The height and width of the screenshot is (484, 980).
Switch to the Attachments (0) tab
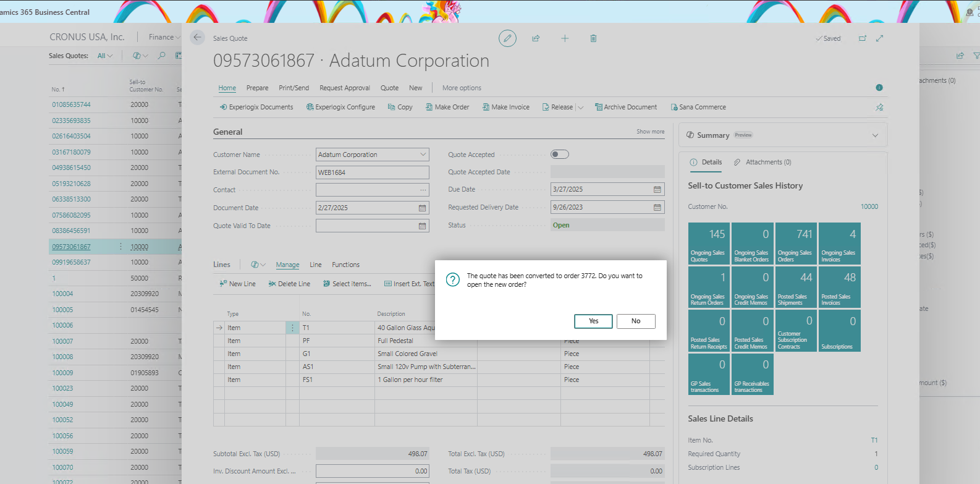pos(762,162)
